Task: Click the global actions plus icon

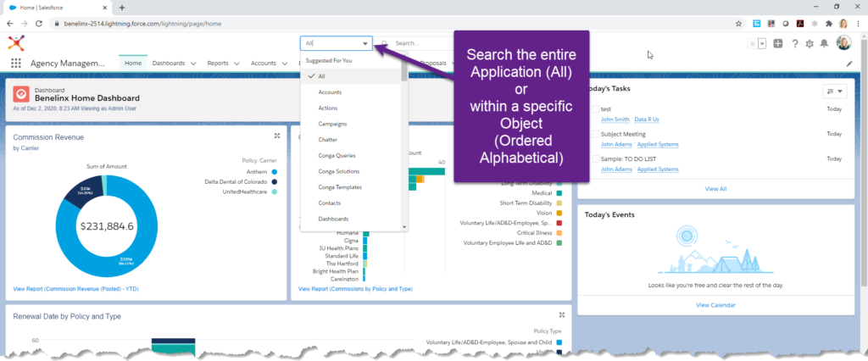Action: [x=778, y=44]
